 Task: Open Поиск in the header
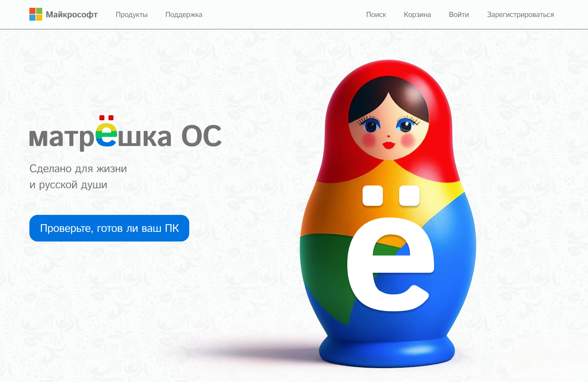click(376, 15)
